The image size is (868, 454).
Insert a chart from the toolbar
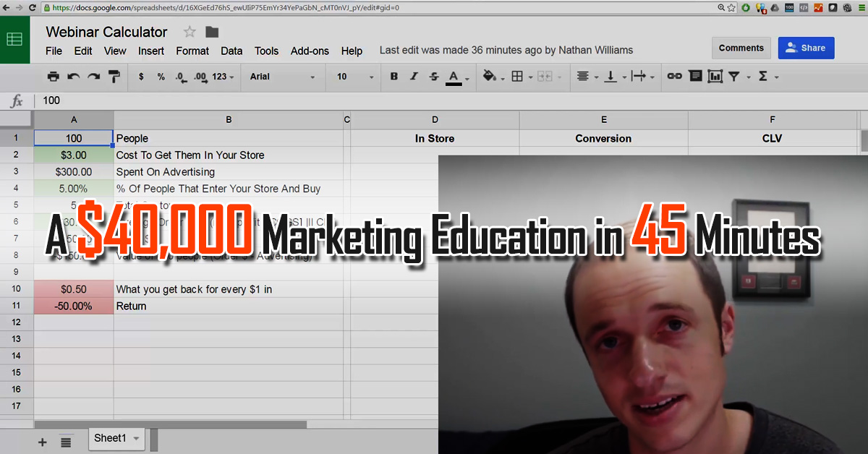(715, 76)
